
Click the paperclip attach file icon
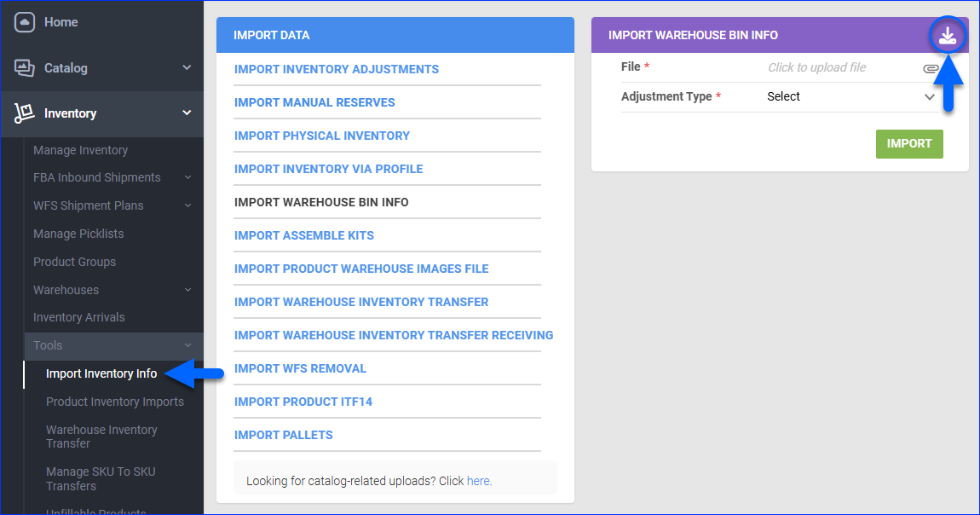[x=930, y=68]
